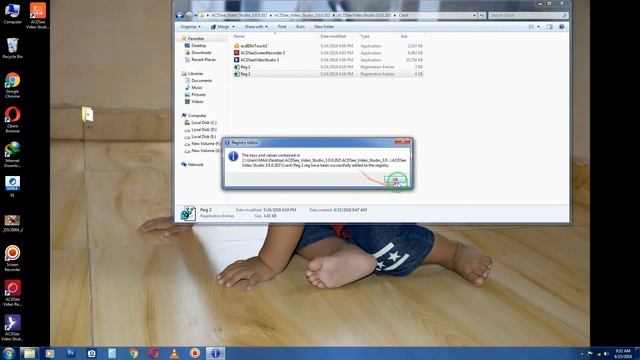
Task: Sort files by the Size column
Action: (404, 36)
